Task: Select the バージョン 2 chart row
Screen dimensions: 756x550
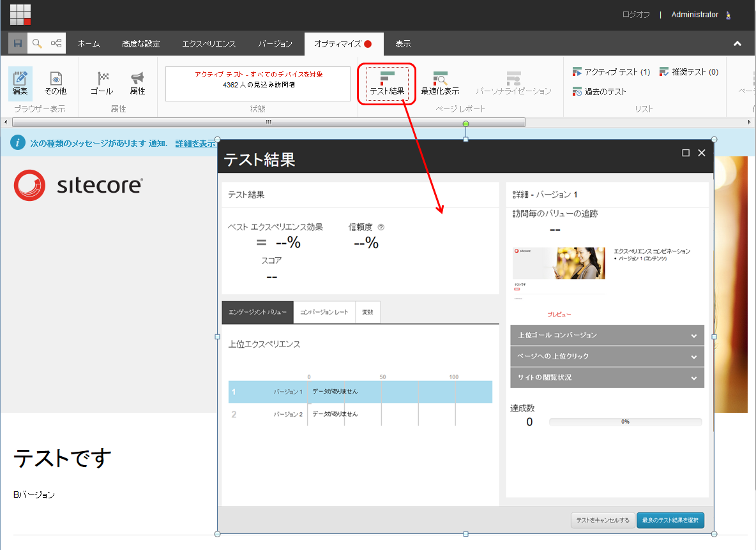Action: pos(360,414)
